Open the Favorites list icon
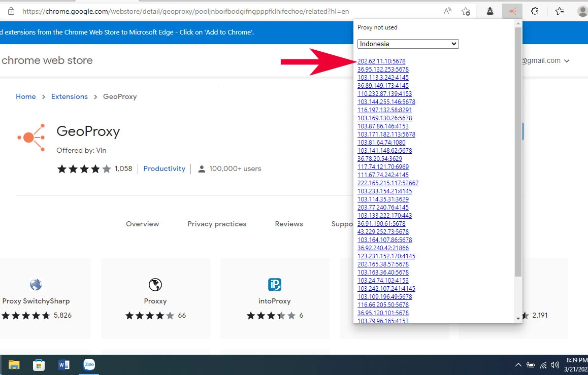Image resolution: width=588 pixels, height=375 pixels. click(x=559, y=11)
